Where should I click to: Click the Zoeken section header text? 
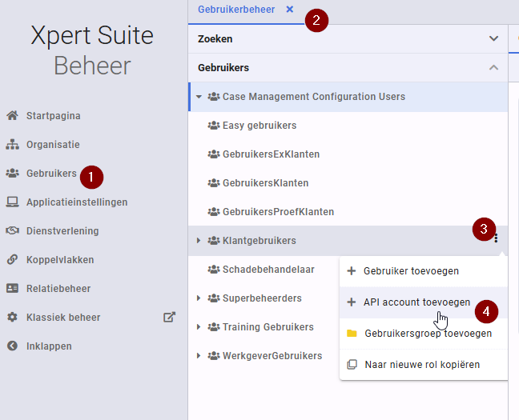[215, 38]
